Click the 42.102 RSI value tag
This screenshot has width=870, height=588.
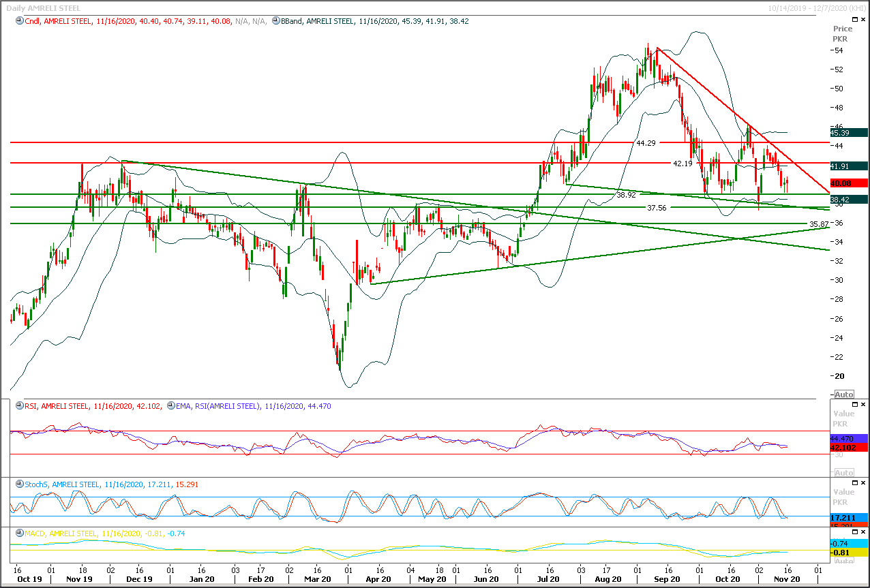[848, 448]
